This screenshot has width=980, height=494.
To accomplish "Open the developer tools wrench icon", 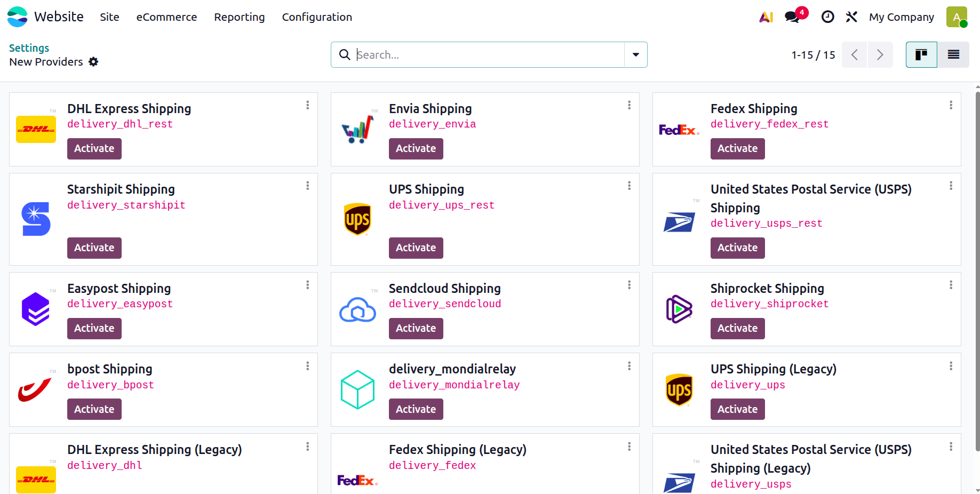I will click(851, 17).
